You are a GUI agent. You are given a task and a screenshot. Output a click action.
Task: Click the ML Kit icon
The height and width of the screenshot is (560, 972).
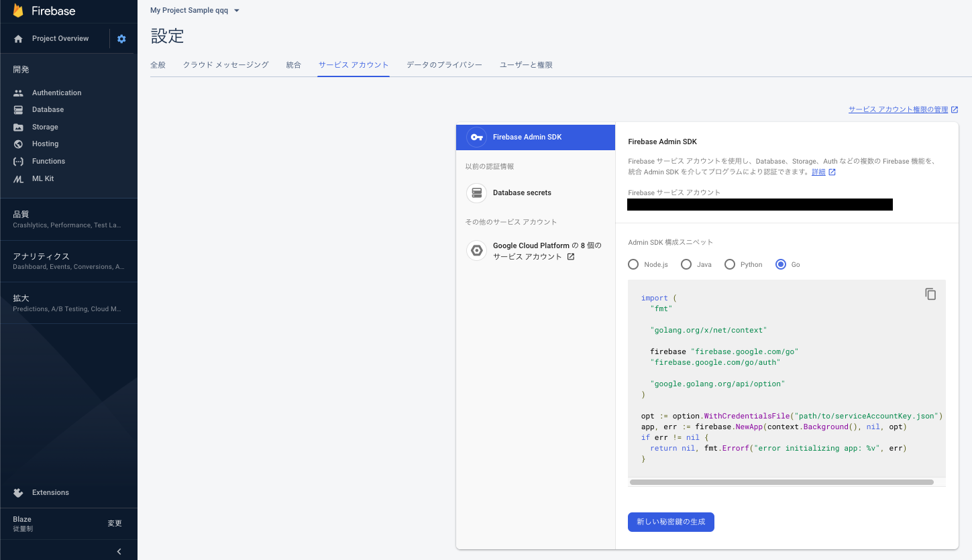click(x=18, y=179)
